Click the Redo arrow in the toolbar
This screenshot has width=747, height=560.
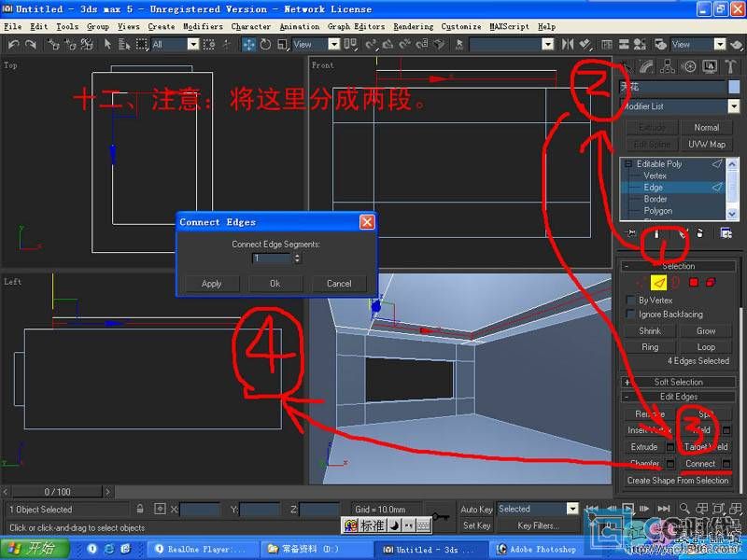click(30, 44)
